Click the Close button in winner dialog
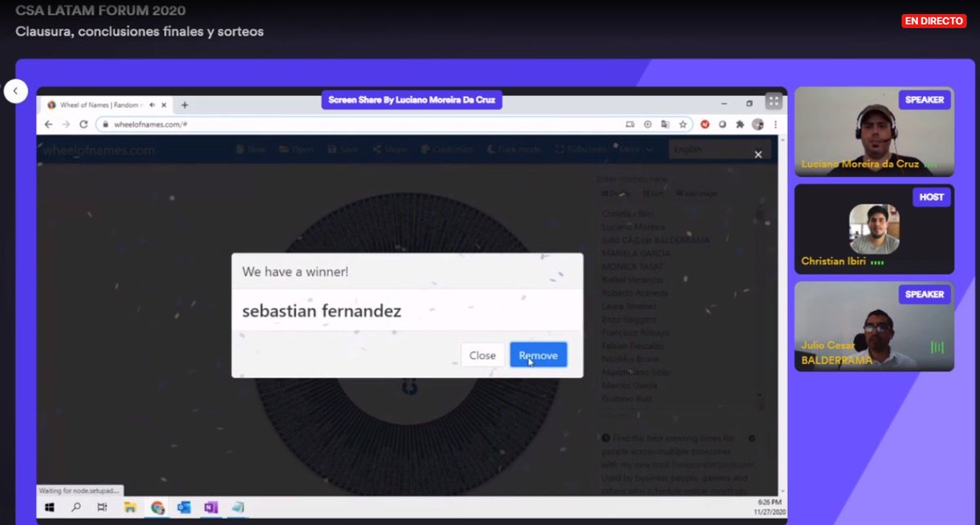 pyautogui.click(x=482, y=355)
